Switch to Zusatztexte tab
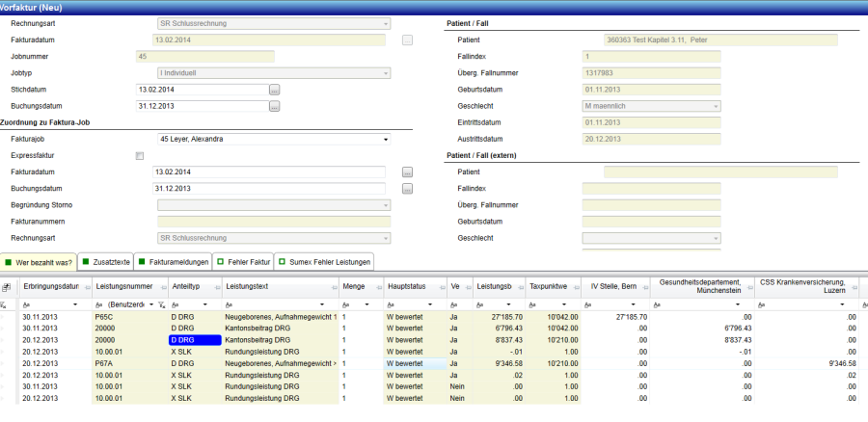The image size is (868, 422). coord(106,261)
